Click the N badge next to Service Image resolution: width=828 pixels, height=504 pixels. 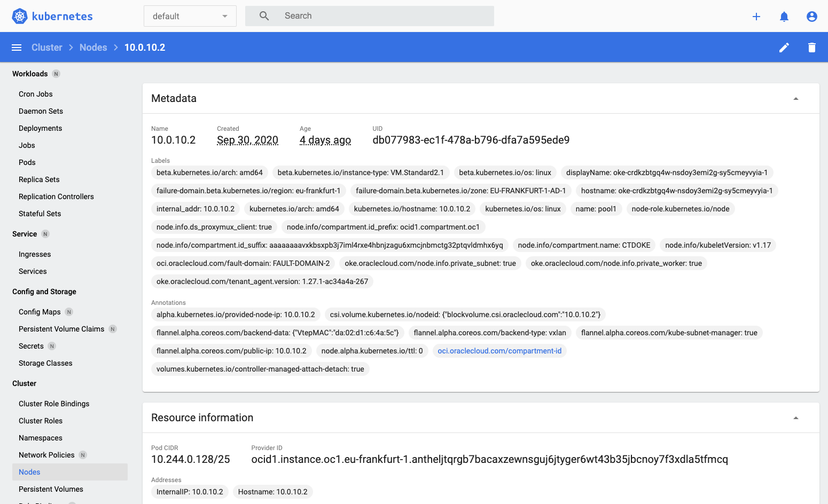45,234
